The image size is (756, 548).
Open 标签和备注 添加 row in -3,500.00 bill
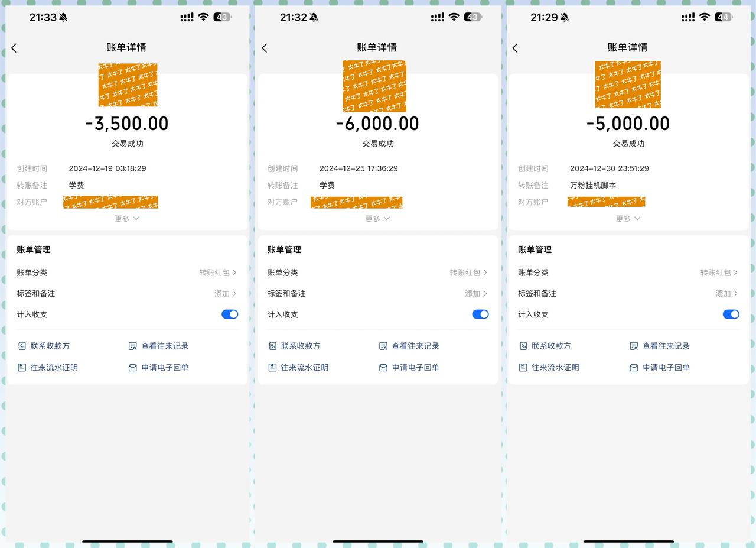point(225,293)
